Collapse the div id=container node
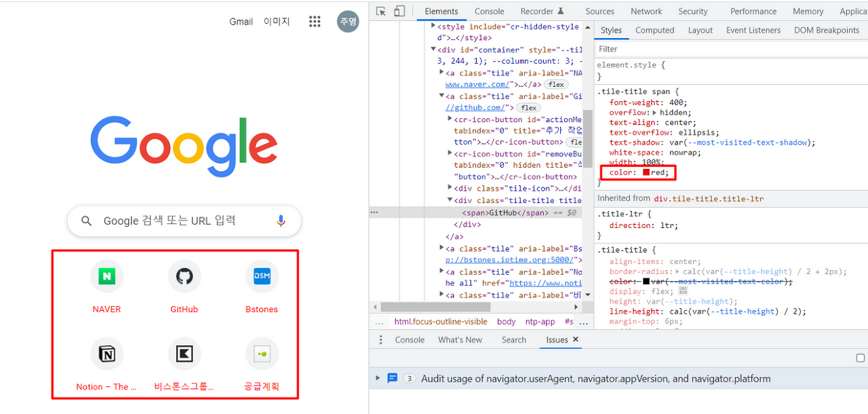The image size is (868, 414). pyautogui.click(x=434, y=50)
